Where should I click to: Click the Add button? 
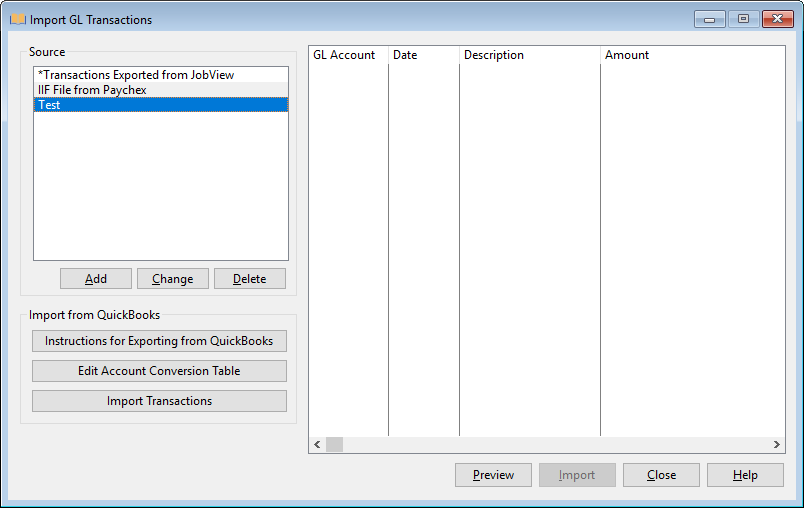point(96,279)
